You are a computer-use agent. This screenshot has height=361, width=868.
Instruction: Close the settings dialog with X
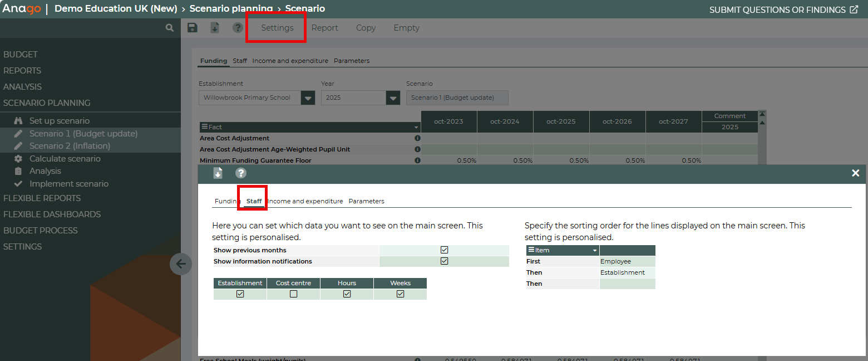coord(855,173)
